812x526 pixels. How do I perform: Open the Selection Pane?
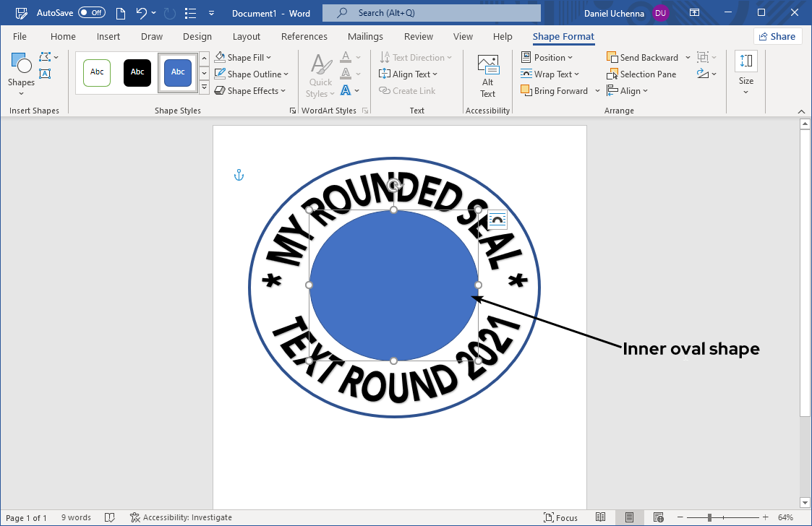[x=642, y=74]
